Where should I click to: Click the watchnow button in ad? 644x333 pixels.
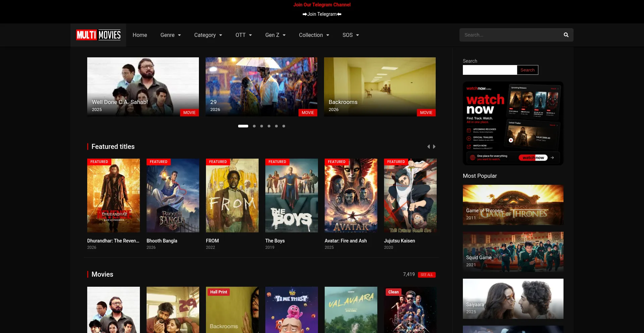coord(533,158)
